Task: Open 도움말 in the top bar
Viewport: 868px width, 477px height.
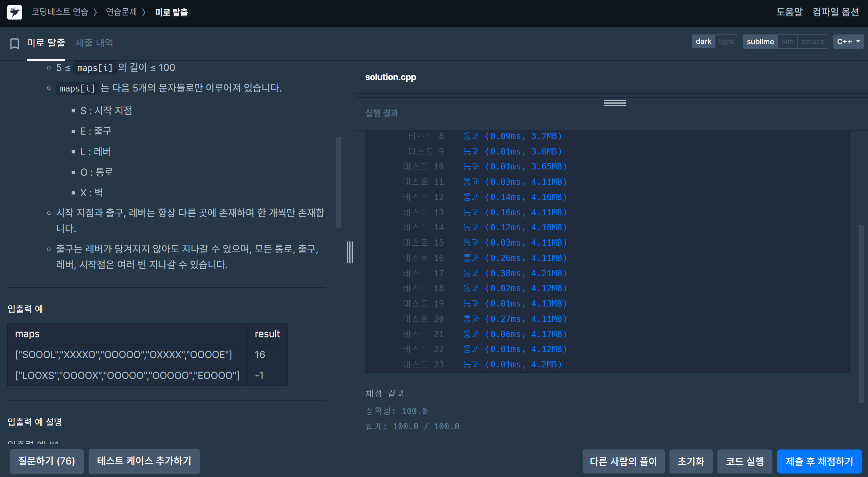Action: 789,12
